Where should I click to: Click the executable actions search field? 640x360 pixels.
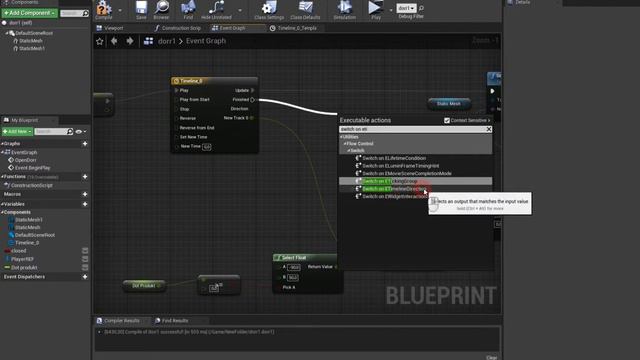click(x=412, y=129)
